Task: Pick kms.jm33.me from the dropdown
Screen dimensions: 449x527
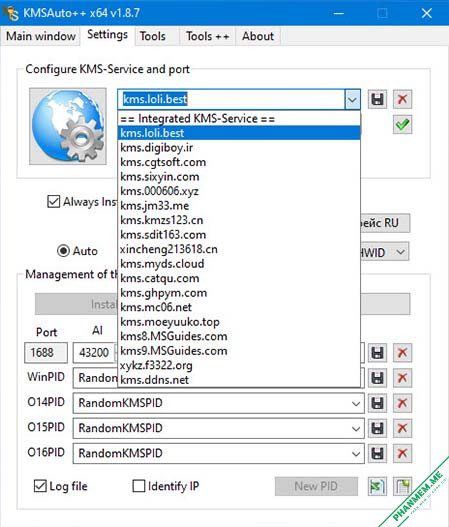Action: (x=239, y=205)
